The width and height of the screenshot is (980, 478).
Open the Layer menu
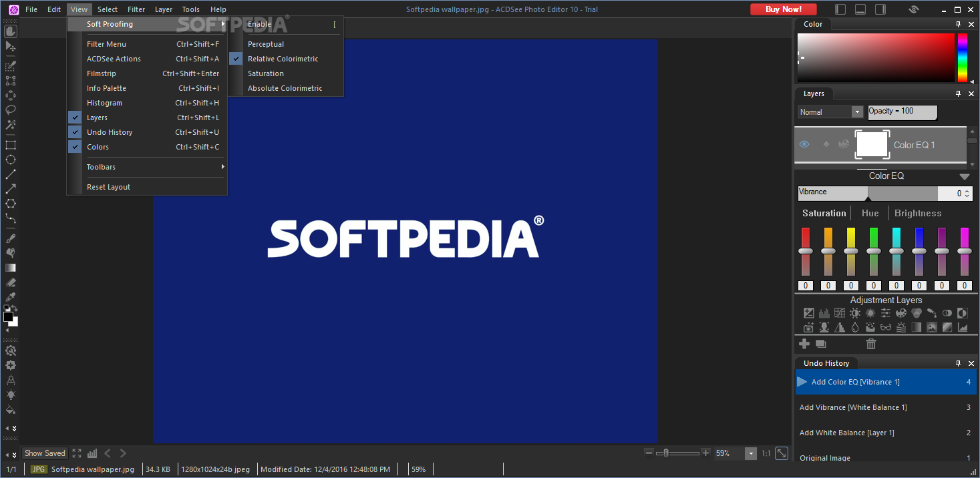pos(164,9)
